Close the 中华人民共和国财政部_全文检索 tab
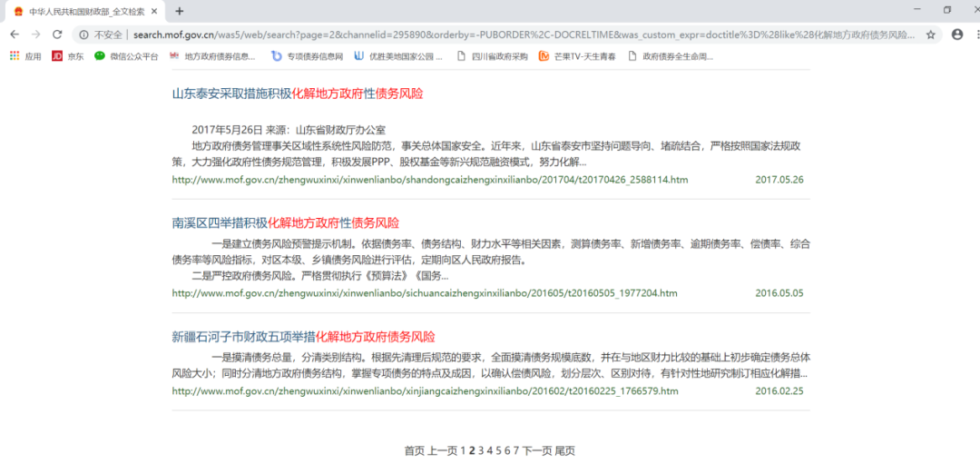Screen dimensions: 980x464 click(x=154, y=11)
